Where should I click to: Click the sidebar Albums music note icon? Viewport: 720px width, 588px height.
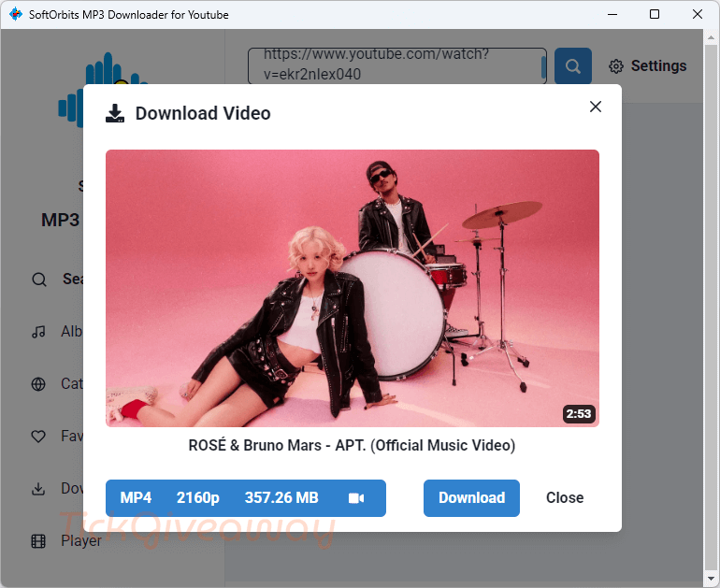tap(38, 332)
